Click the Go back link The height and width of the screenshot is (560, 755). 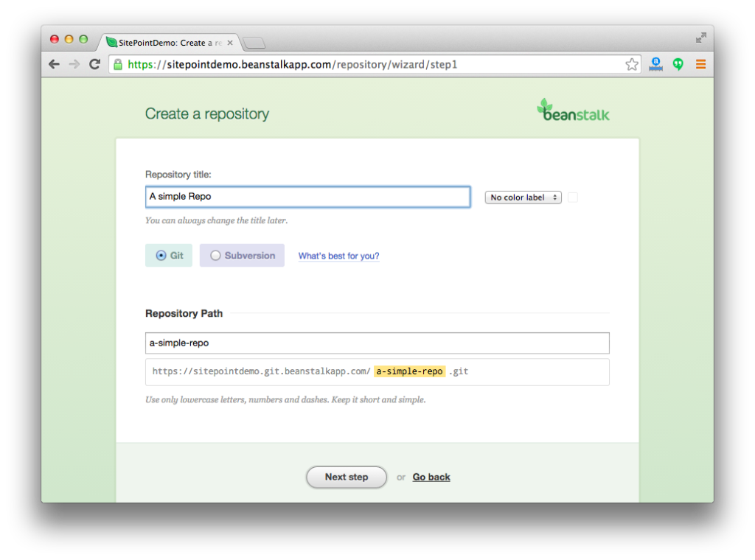431,477
